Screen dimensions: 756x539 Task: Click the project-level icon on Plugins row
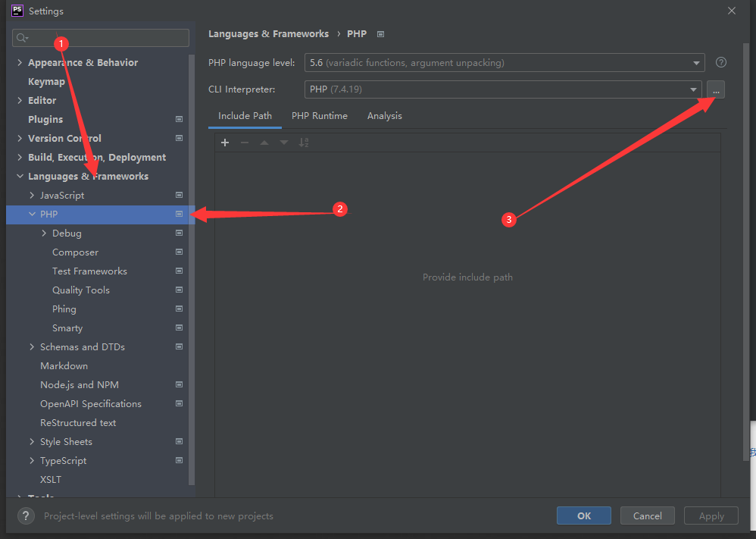(x=179, y=119)
